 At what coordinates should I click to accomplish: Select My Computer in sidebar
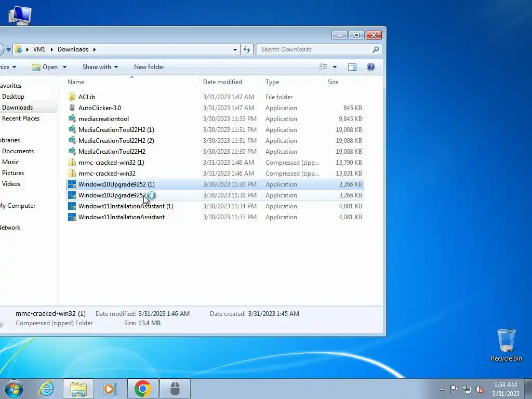(x=18, y=206)
